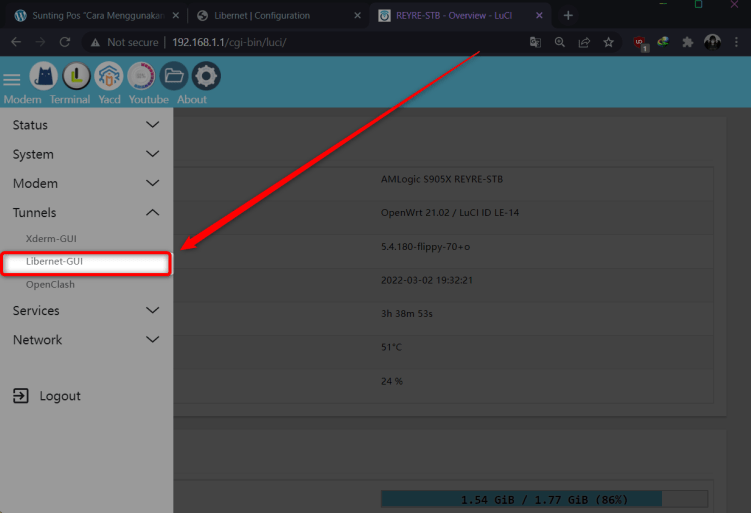Switch to Libernet Configuration tab
Image resolution: width=751 pixels, height=513 pixels.
pyautogui.click(x=278, y=15)
